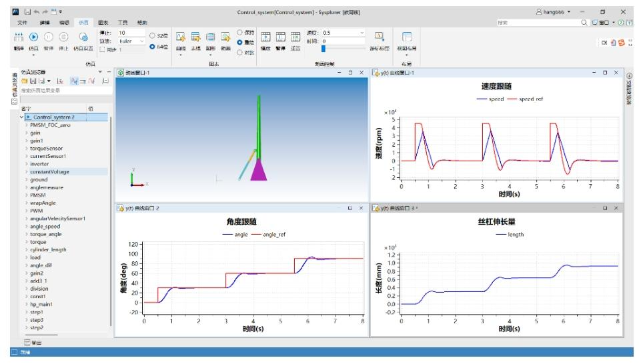The width and height of the screenshot is (639, 364).
Task: Open the Tools (工具) ribbon tab
Action: pos(123,23)
